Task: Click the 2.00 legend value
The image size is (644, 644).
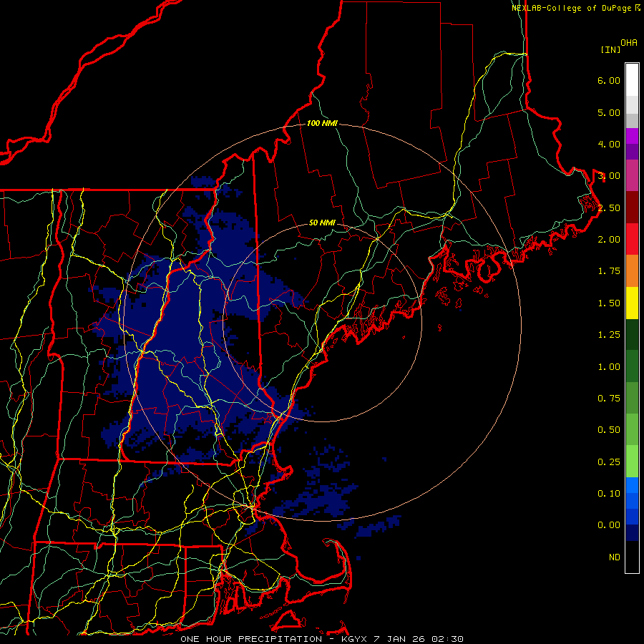Action: (609, 240)
